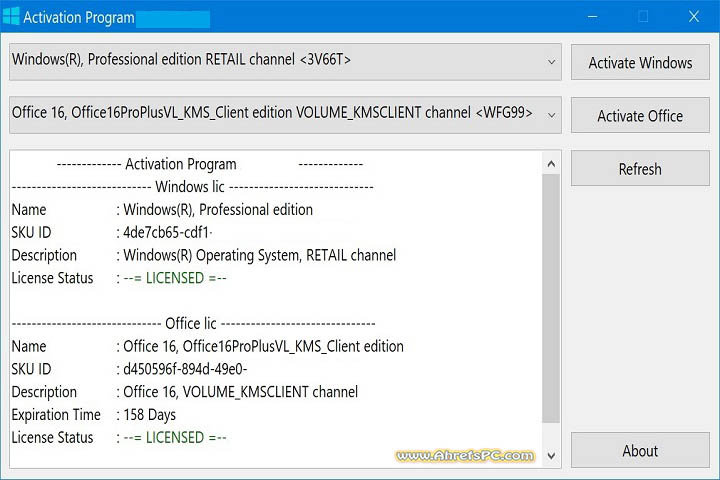This screenshot has height=480, width=720.
Task: Close the Activation Program window
Action: 694,17
